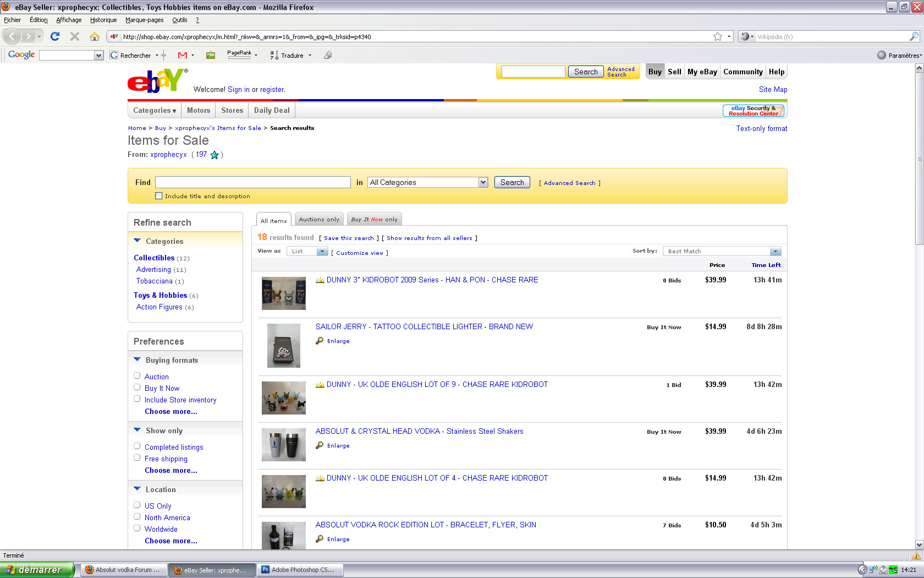
Task: Click the page vertical scrollbar thumb
Action: (919, 159)
